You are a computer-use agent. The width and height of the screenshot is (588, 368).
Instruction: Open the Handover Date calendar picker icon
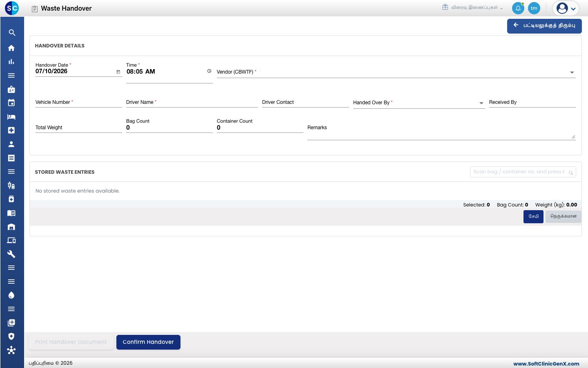coord(118,72)
